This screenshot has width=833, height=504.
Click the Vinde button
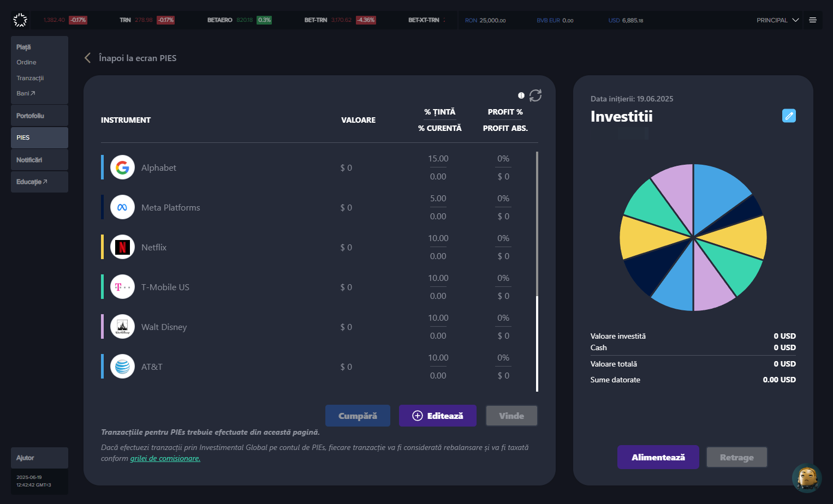pos(511,416)
